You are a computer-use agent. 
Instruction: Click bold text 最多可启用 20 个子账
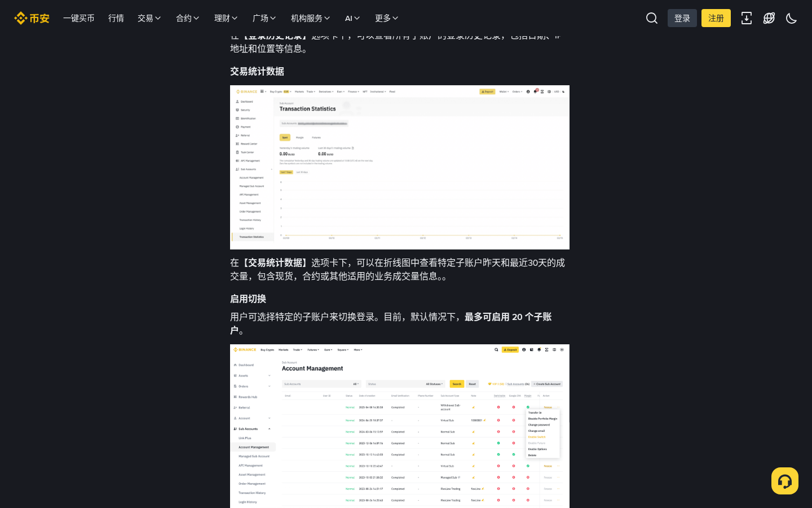(508, 317)
